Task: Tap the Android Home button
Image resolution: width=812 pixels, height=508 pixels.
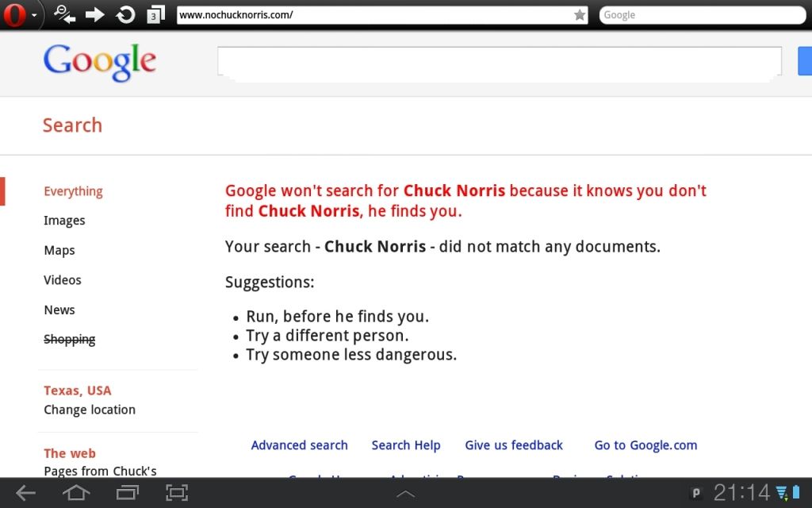Action: click(x=76, y=493)
